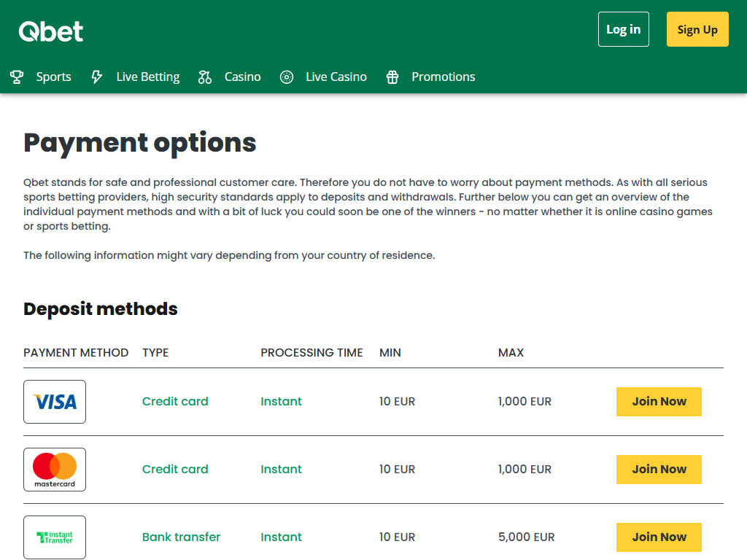The height and width of the screenshot is (560, 747).
Task: Click the Promotions gift icon
Action: 392,77
